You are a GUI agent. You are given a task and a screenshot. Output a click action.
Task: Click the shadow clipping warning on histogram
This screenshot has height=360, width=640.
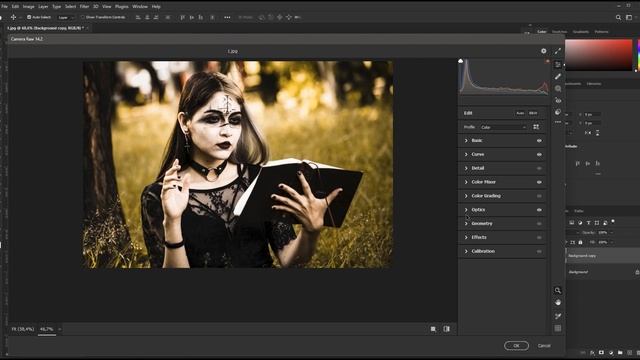coord(461,61)
